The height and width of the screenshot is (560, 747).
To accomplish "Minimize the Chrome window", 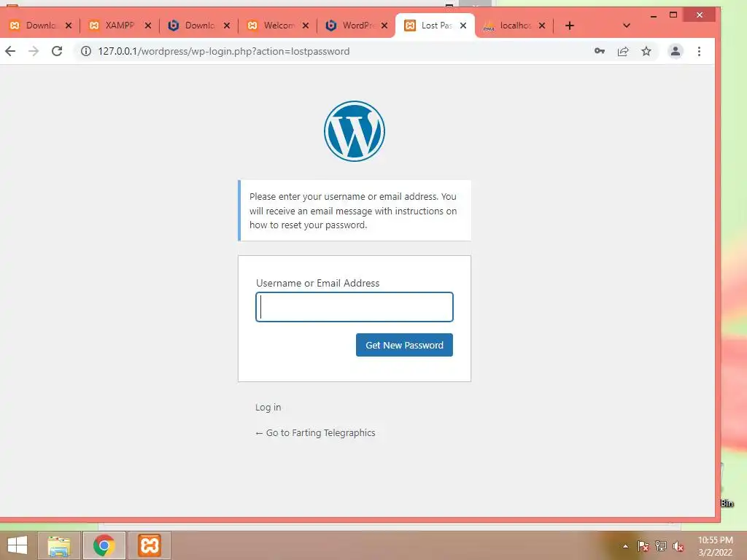I will (x=654, y=15).
